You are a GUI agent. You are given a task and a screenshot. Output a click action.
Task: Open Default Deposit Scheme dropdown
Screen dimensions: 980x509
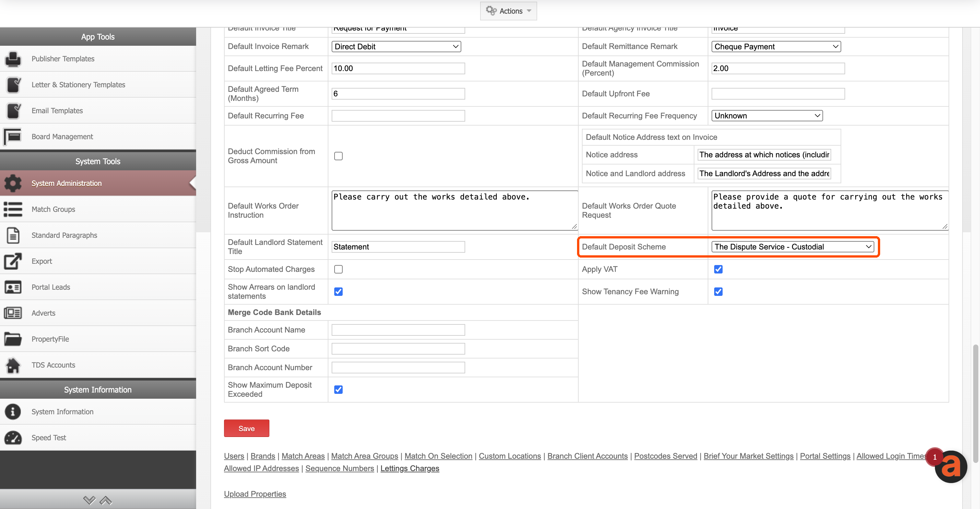coord(792,247)
